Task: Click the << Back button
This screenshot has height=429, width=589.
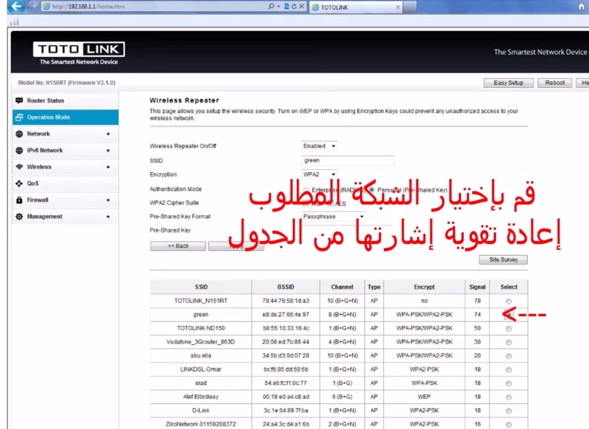Action: (x=178, y=246)
